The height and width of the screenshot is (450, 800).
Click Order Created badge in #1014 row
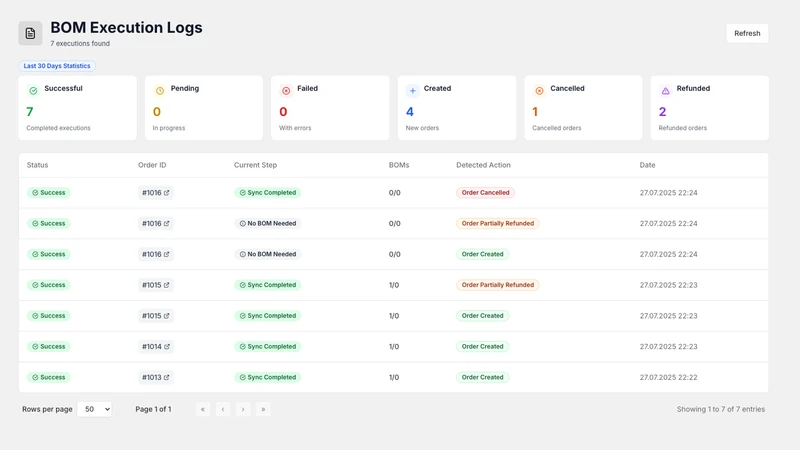coord(482,346)
